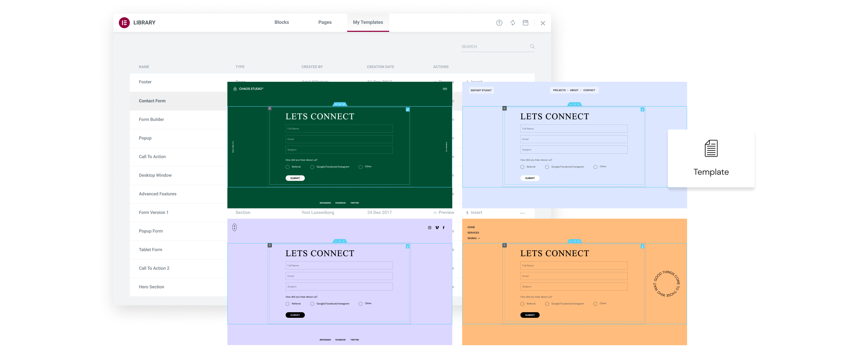Click the close library panel icon
Viewport: 868px width, 350px height.
coord(544,22)
